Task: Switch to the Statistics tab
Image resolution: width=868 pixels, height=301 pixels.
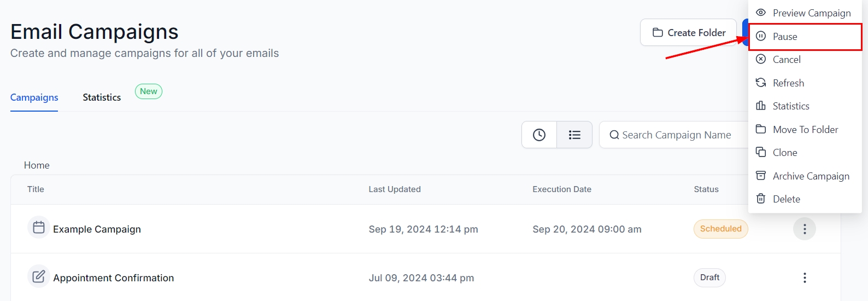Action: 102,97
